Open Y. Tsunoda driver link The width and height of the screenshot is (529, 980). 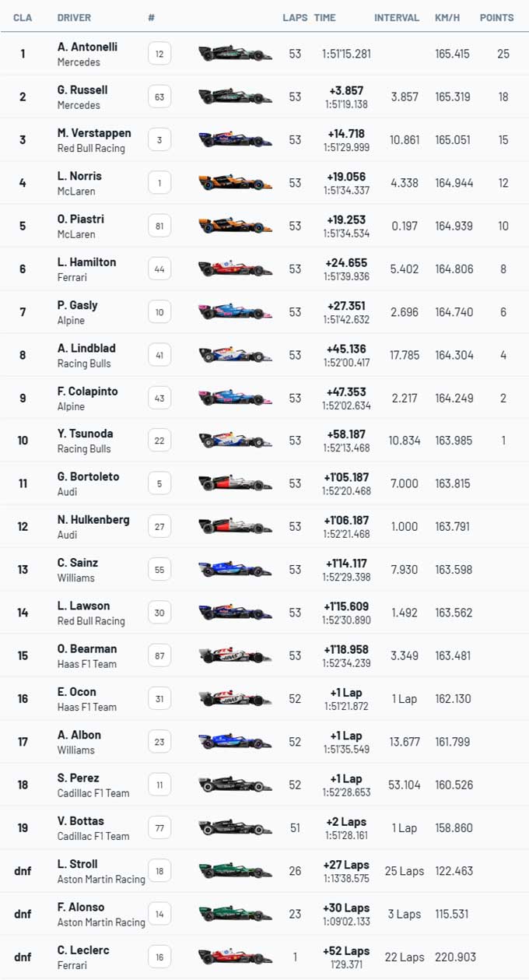pos(85,434)
